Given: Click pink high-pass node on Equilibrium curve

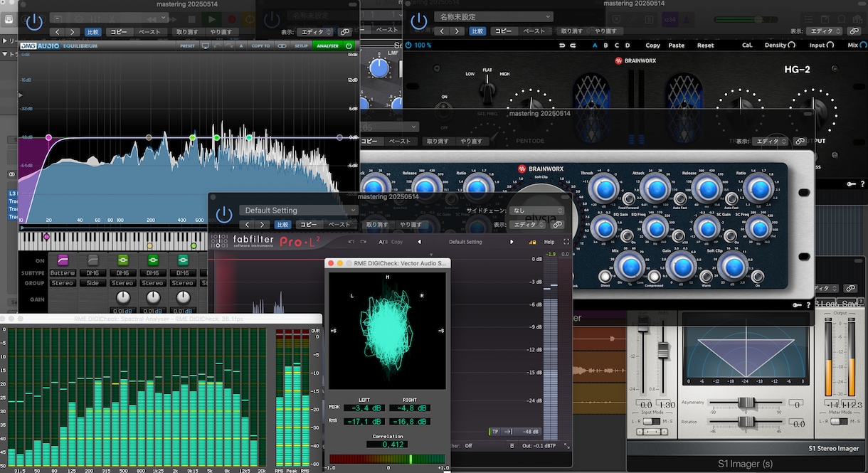Looking at the screenshot, I should point(48,137).
